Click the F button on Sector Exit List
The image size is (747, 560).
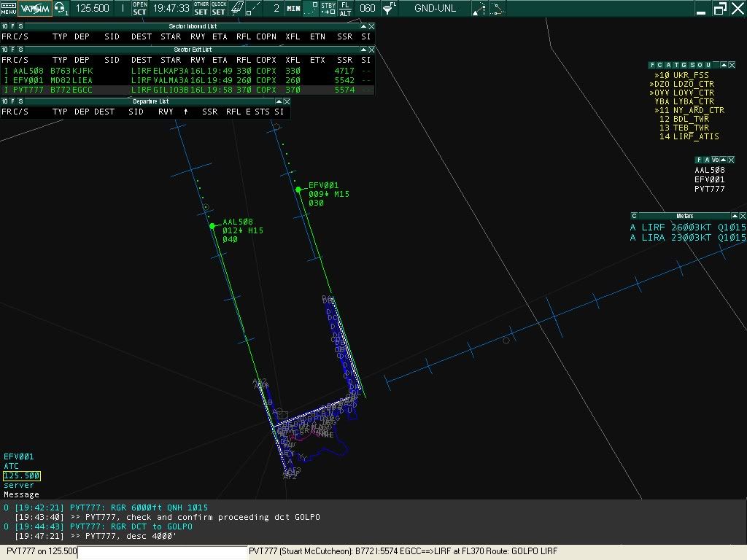[x=13, y=50]
